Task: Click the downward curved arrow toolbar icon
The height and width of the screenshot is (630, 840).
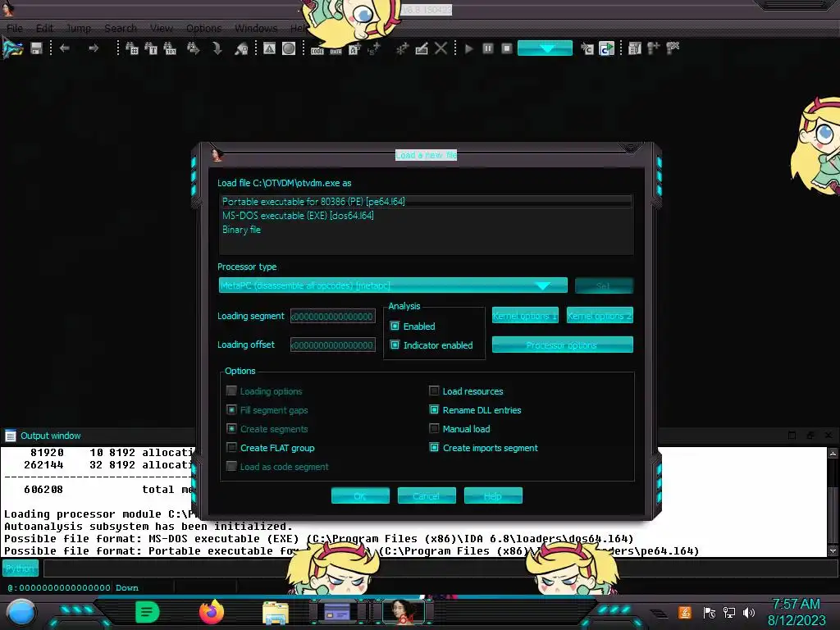Action: [217, 48]
